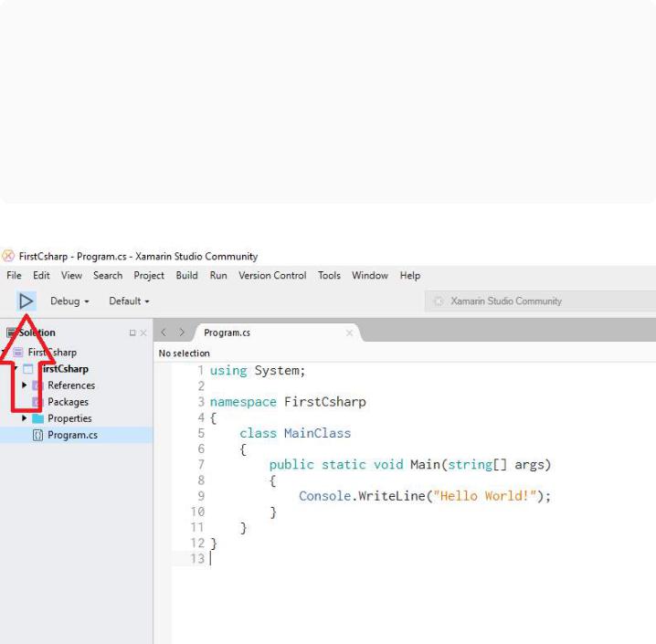Close the Program.cs tab
The image size is (656, 644).
click(x=349, y=333)
